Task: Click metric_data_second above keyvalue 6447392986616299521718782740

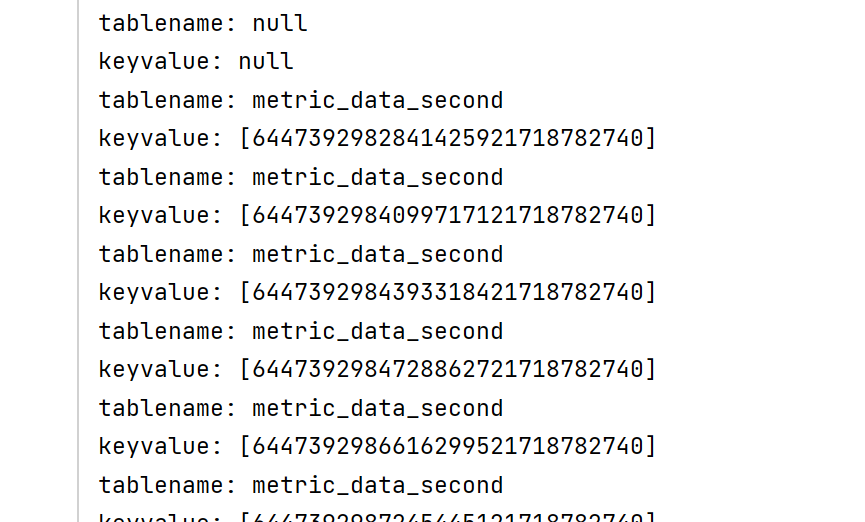Action: [x=378, y=408]
